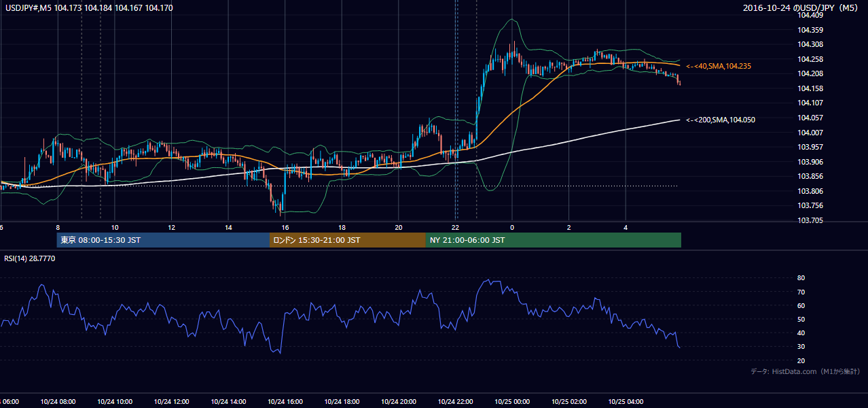Click price axis value 103.906
Screen dimensions: 868x408
tap(811, 162)
